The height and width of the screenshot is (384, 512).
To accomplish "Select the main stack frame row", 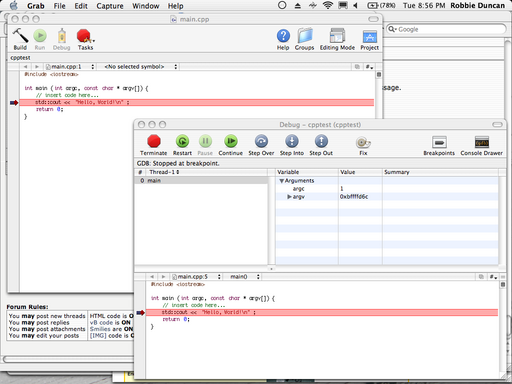I will 201,180.
